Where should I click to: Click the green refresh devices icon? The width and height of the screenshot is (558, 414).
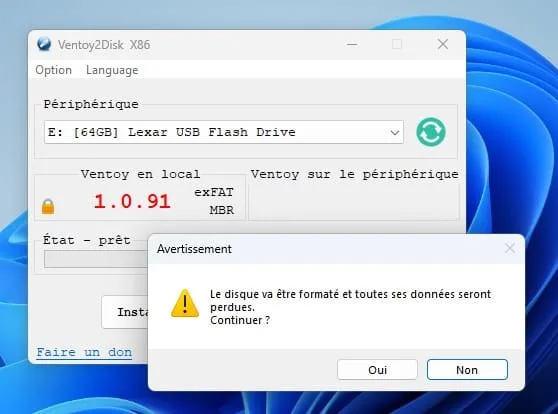[431, 132]
